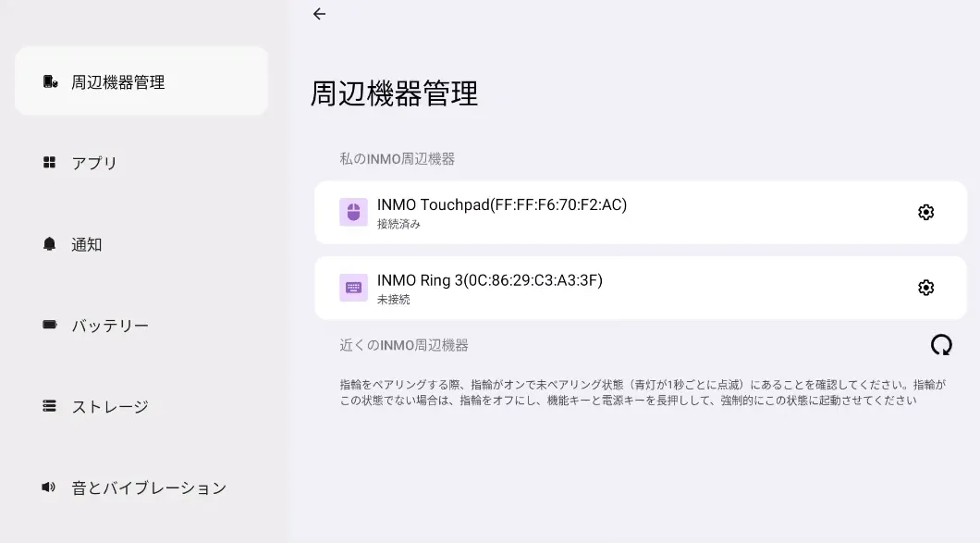Click the 近くのINMO周辺機器 section header
Image resolution: width=980 pixels, height=543 pixels.
pos(404,345)
